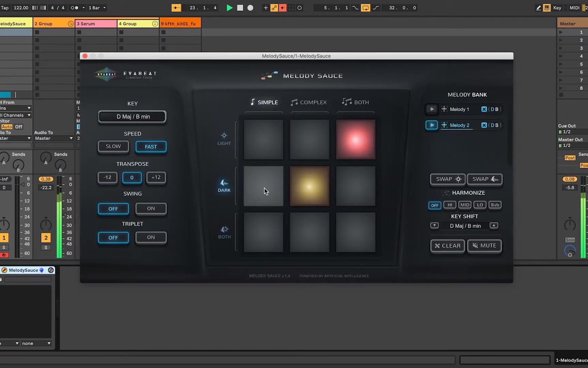The width and height of the screenshot is (588, 368).
Task: Switch to the BOTH column tab
Action: click(356, 102)
